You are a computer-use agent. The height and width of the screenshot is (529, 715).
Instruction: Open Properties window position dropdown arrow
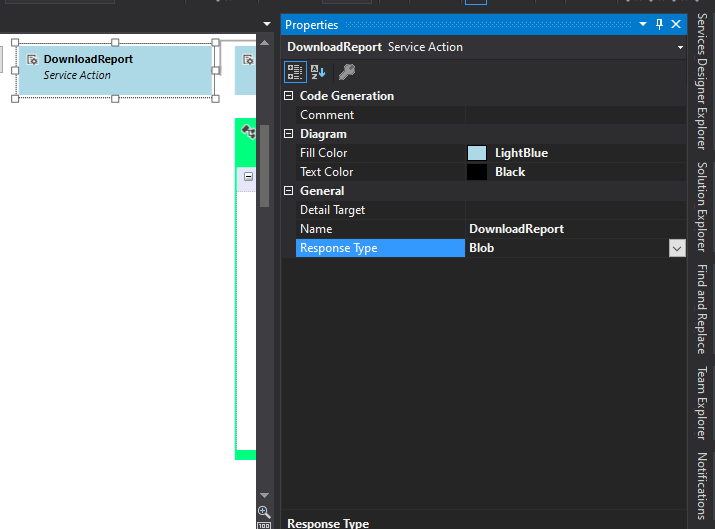click(643, 24)
